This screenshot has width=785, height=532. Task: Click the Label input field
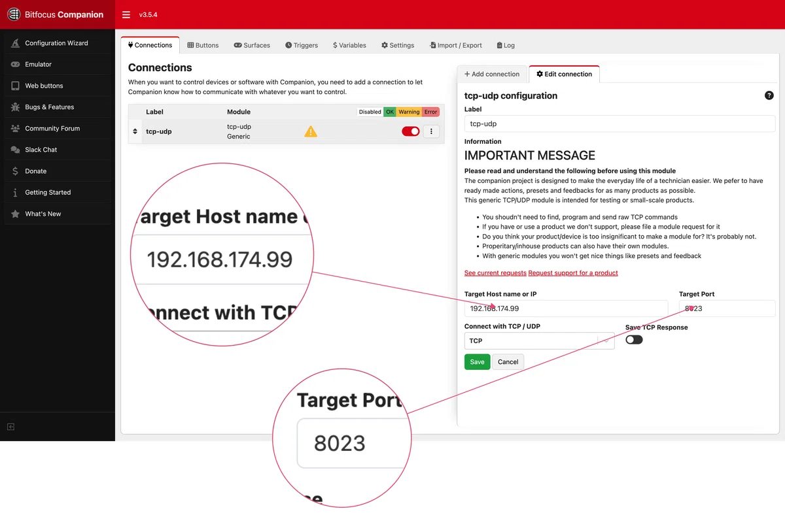point(619,124)
